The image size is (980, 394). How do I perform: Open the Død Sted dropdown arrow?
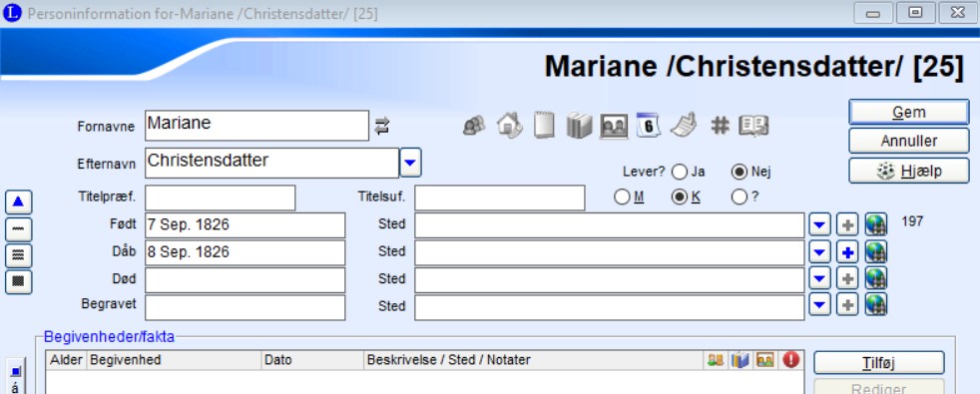pyautogui.click(x=820, y=279)
